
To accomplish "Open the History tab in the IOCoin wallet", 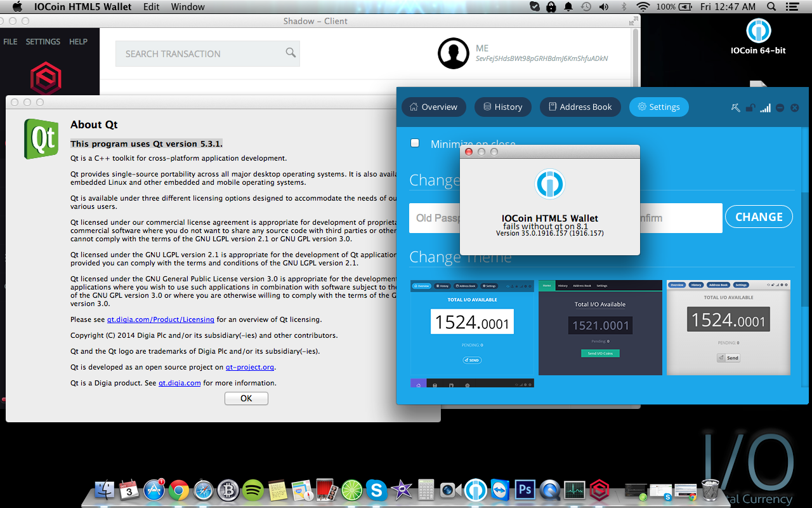I will pyautogui.click(x=503, y=107).
